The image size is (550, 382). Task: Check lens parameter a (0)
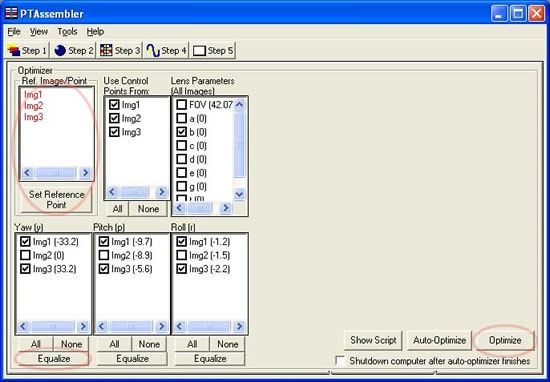(x=181, y=119)
